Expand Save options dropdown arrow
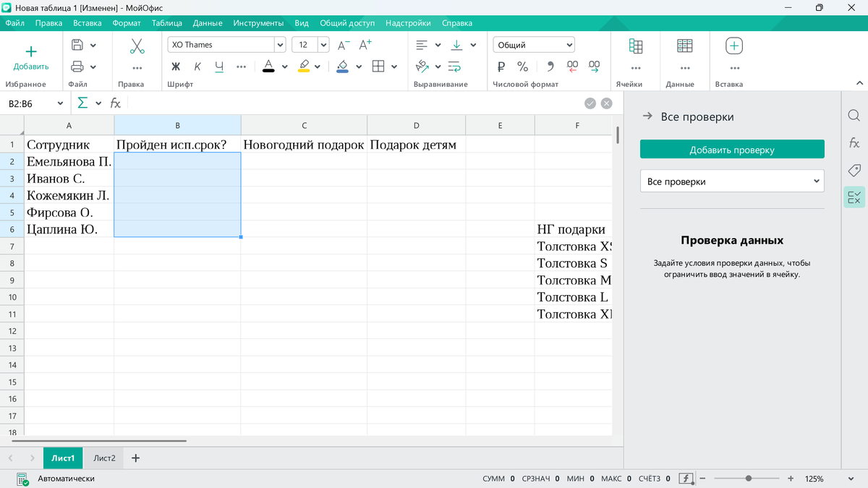This screenshot has width=868, height=488. (x=93, y=45)
